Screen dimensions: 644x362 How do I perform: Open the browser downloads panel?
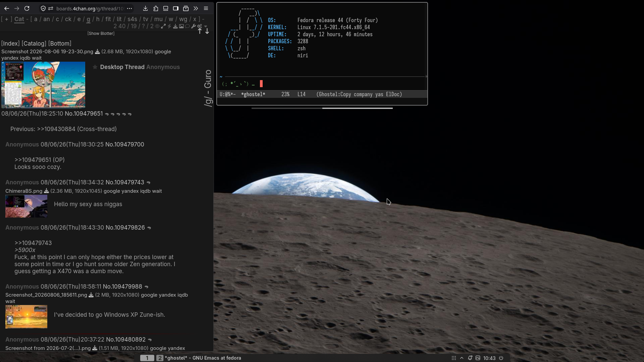[x=145, y=8]
